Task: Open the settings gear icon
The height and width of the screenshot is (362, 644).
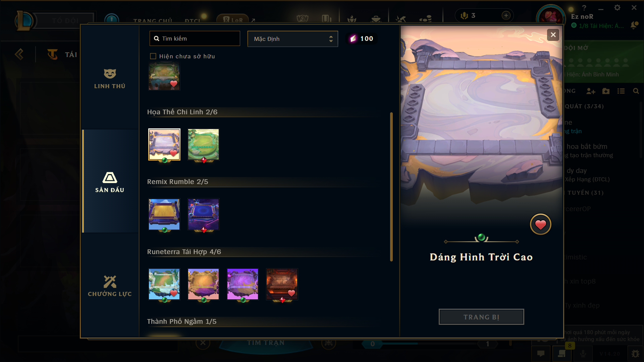Action: pos(617,8)
